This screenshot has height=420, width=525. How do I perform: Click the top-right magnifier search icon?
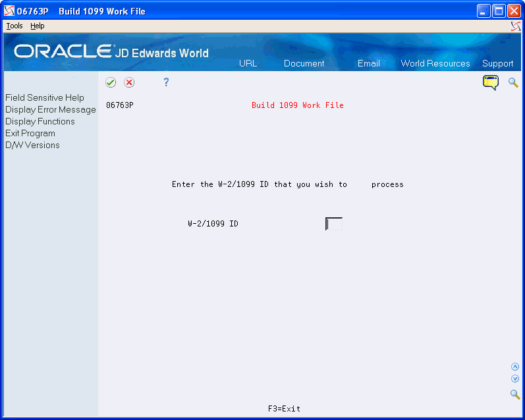pos(513,82)
